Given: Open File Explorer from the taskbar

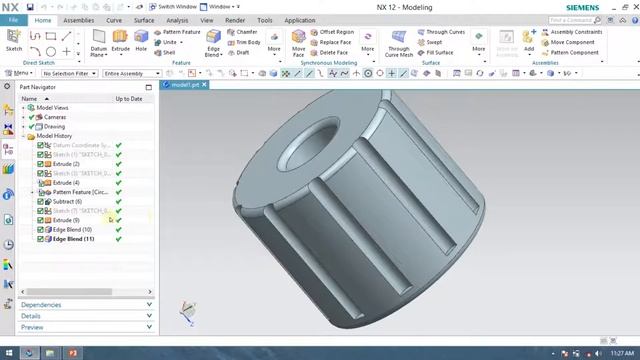Looking at the screenshot, I should tap(50, 353).
